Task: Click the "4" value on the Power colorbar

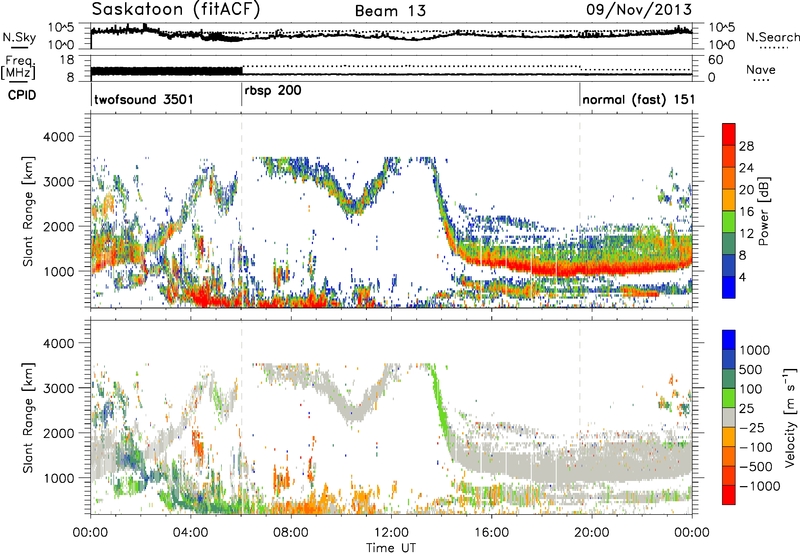Action: (743, 278)
